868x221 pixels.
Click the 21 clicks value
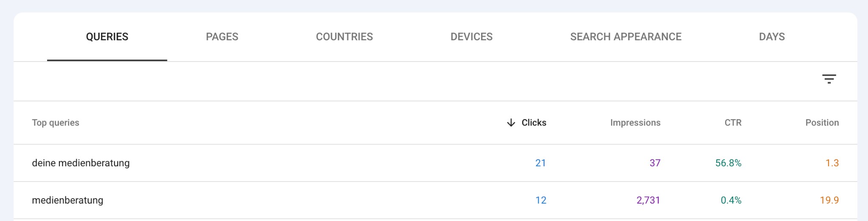(x=540, y=163)
